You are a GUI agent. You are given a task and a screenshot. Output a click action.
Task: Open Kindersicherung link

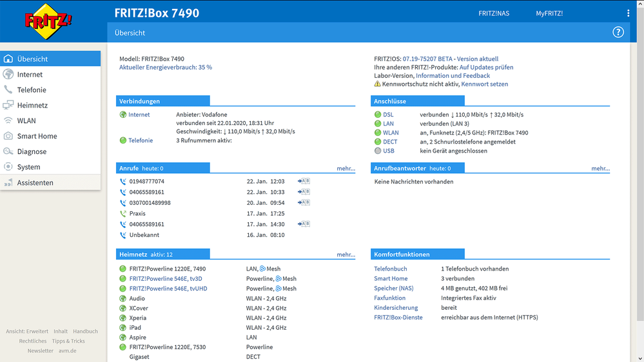click(x=396, y=307)
